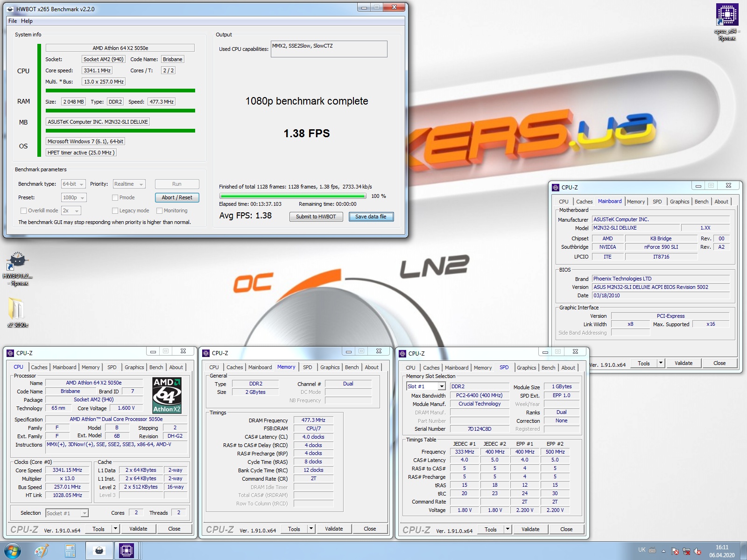This screenshot has width=747, height=560.
Task: Click the green CPU system info bar
Action: 120,91
